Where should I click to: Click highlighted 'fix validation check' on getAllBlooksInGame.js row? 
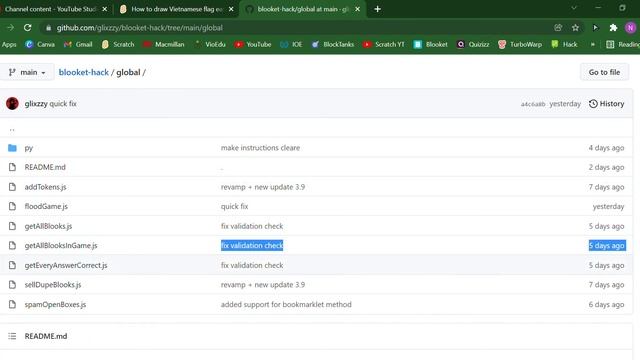click(x=252, y=245)
